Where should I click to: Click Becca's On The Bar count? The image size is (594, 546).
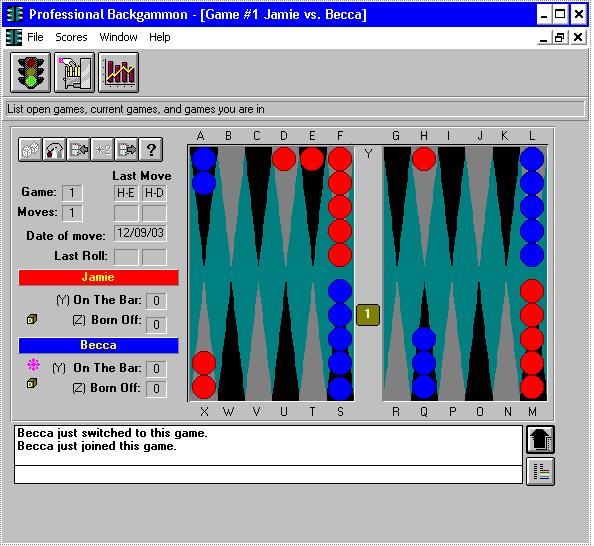click(156, 368)
